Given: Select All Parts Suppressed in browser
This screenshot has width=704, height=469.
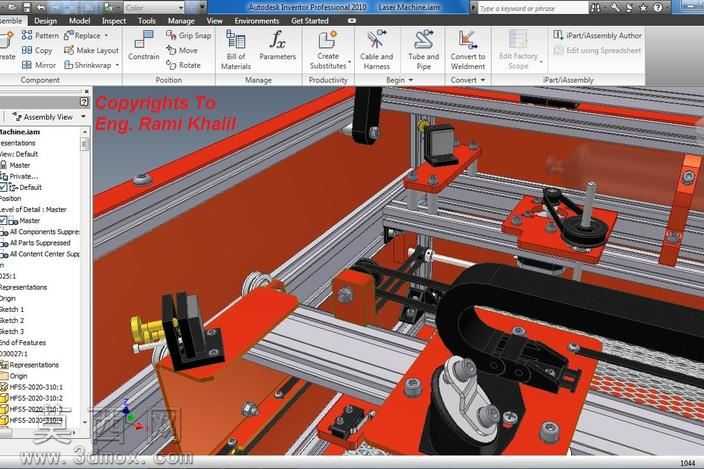Looking at the screenshot, I should coord(36,243).
